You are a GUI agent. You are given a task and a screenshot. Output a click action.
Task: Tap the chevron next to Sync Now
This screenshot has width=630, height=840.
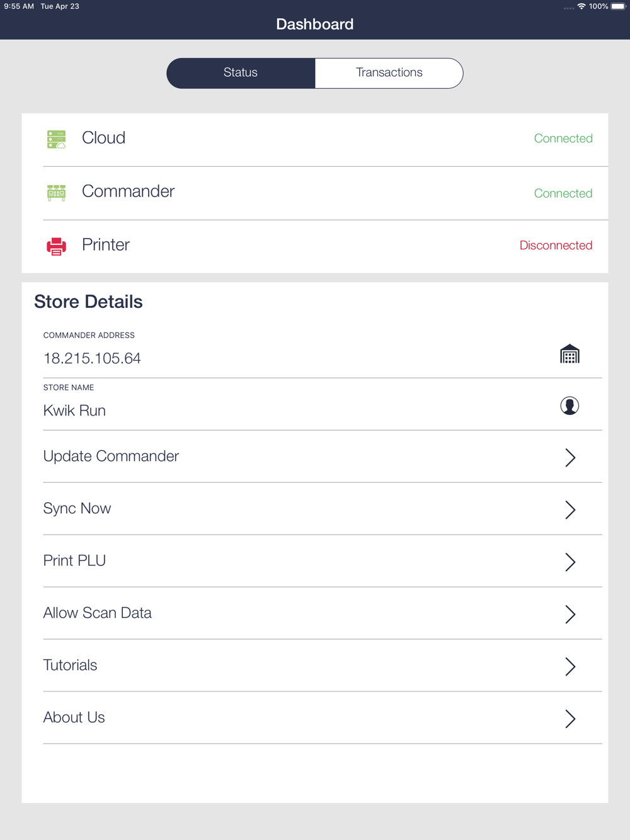click(x=570, y=509)
